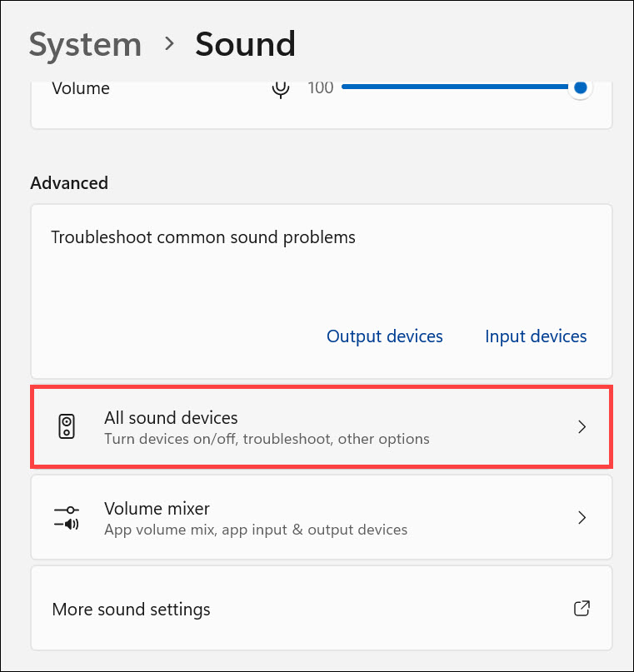This screenshot has width=634, height=672.
Task: Click the Troubleshoot common sound problems text
Action: pos(203,237)
